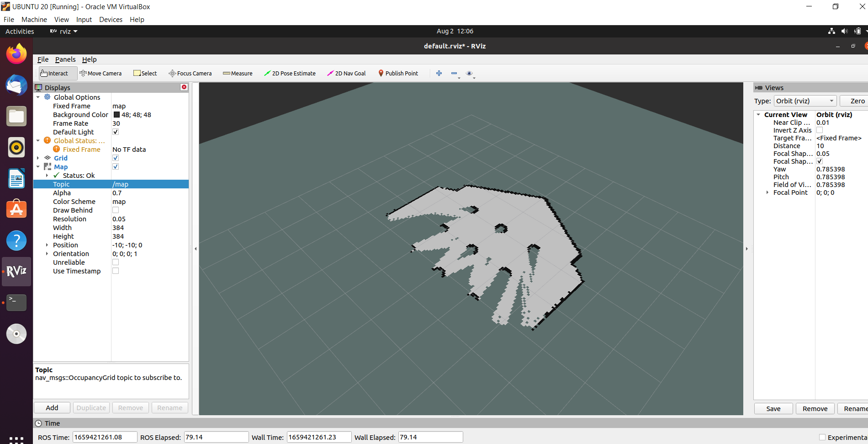Open the RViz File menu
The width and height of the screenshot is (868, 444).
point(43,59)
